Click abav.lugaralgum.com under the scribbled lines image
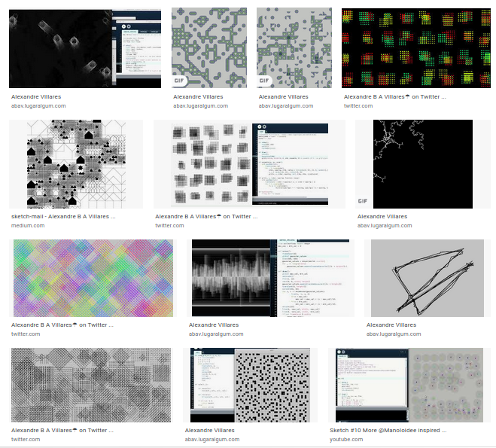 click(394, 334)
